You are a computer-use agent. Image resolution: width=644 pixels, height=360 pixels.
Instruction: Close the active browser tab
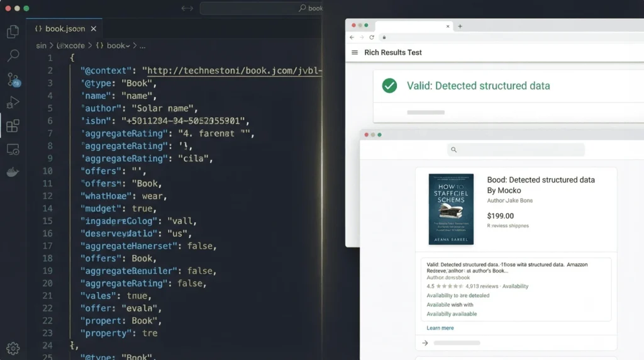click(x=448, y=26)
